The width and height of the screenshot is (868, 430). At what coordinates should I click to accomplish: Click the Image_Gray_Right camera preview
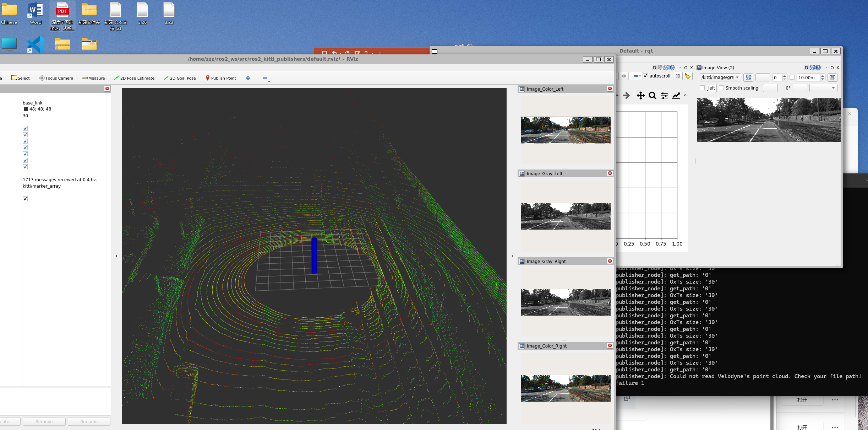(566, 302)
